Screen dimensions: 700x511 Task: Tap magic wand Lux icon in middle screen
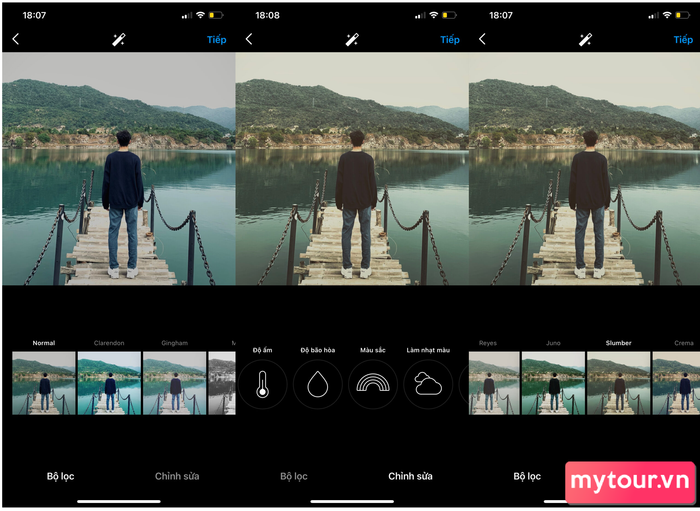pos(352,39)
